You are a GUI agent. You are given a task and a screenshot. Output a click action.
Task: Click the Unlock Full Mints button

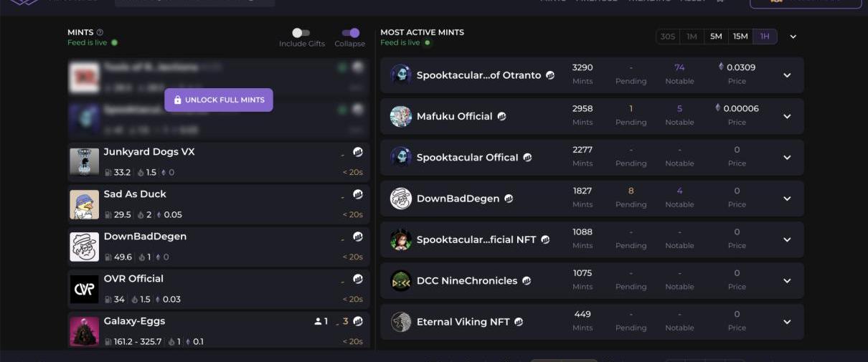pyautogui.click(x=219, y=100)
